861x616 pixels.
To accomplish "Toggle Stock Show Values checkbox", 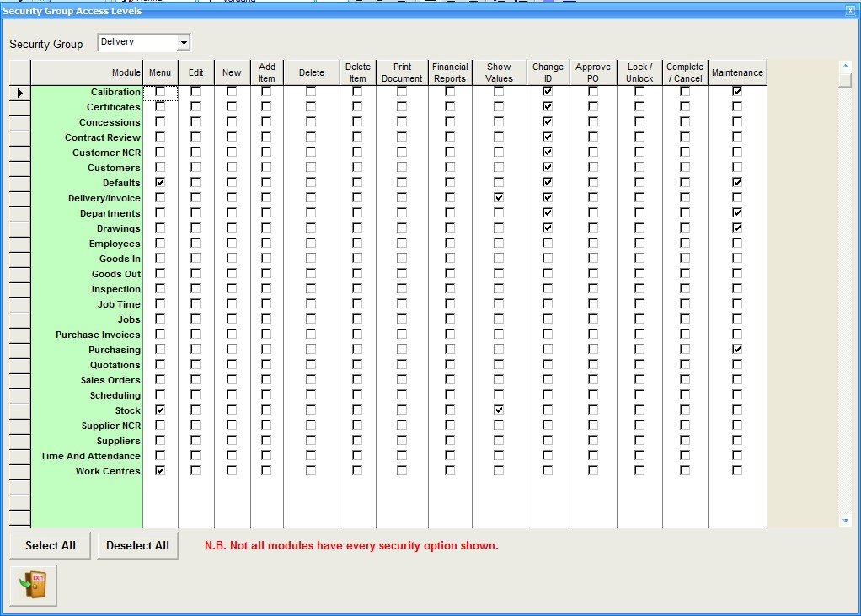I will coord(499,410).
